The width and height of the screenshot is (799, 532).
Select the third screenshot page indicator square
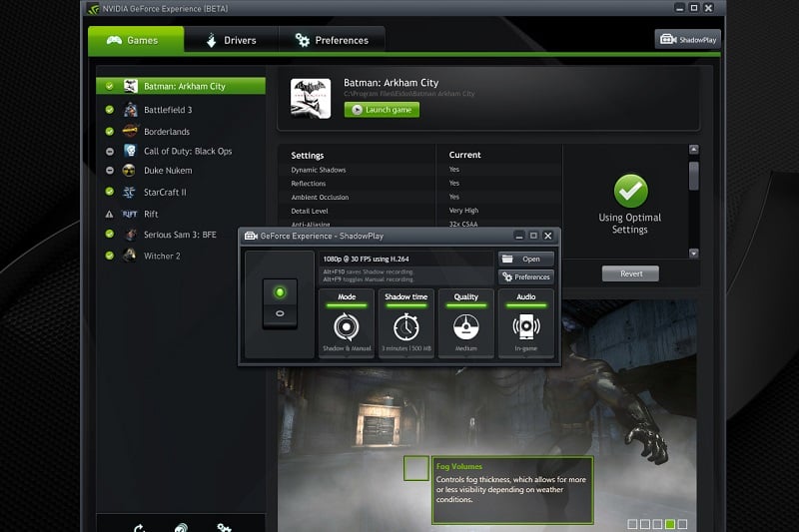(x=657, y=524)
